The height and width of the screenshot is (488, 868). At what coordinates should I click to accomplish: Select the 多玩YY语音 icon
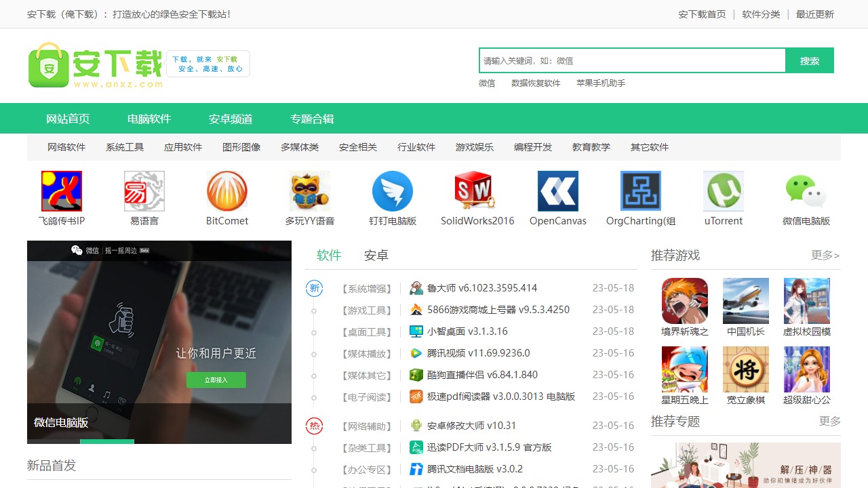pyautogui.click(x=310, y=190)
